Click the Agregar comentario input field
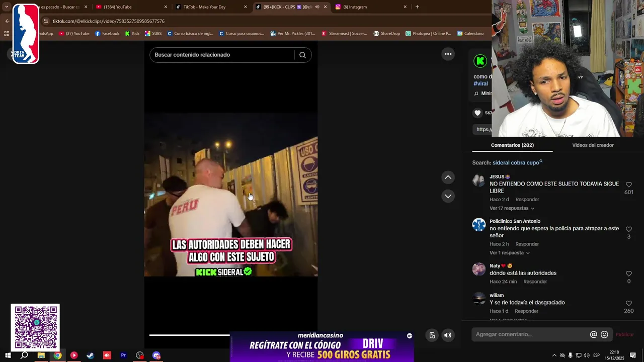The width and height of the screenshot is (644, 362). click(x=531, y=334)
